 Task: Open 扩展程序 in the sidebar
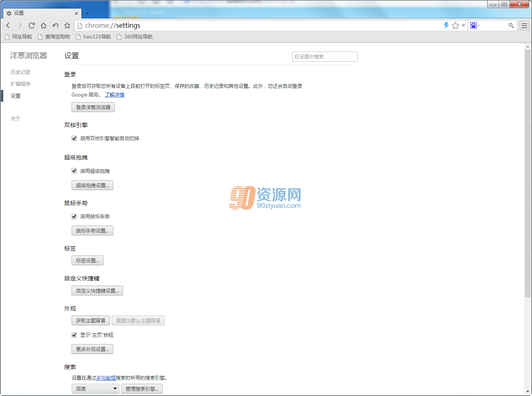(20, 84)
